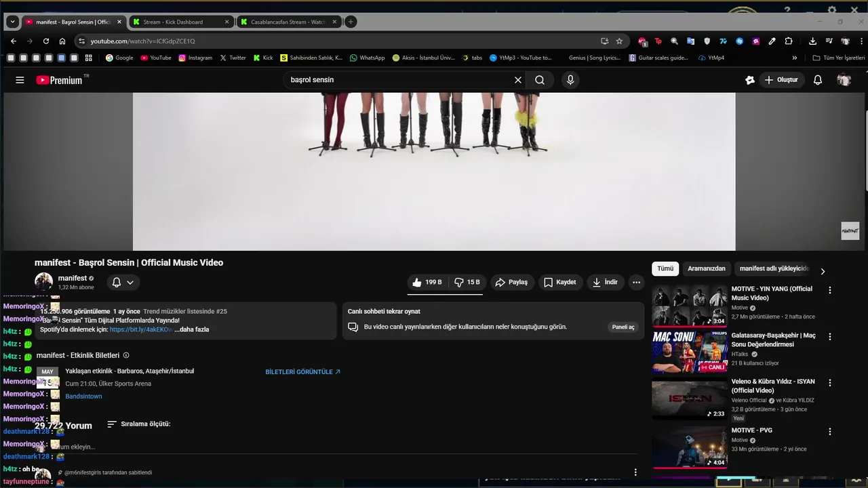The image size is (868, 488).
Task: Open pinned comment three-dot menu
Action: point(635,472)
